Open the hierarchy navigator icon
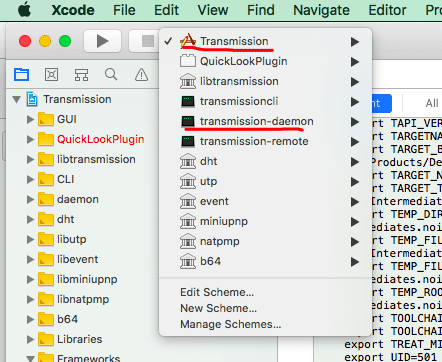 coord(81,75)
